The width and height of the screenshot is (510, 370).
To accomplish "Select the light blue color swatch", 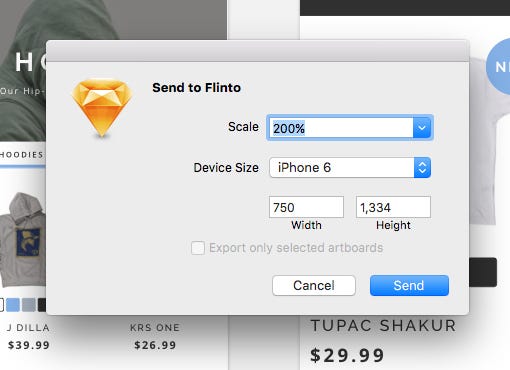I will (x=13, y=305).
